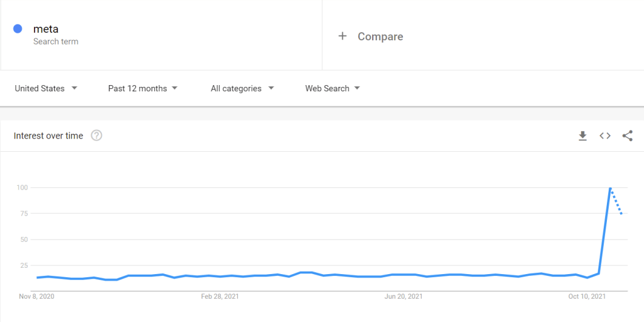Image resolution: width=644 pixels, height=322 pixels.
Task: Change the Web Search type dropdown
Action: (332, 88)
